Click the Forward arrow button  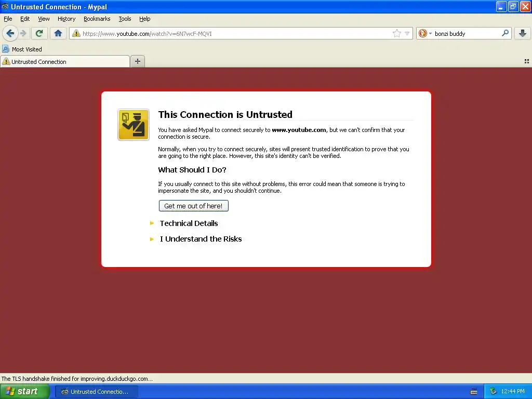pyautogui.click(x=23, y=33)
